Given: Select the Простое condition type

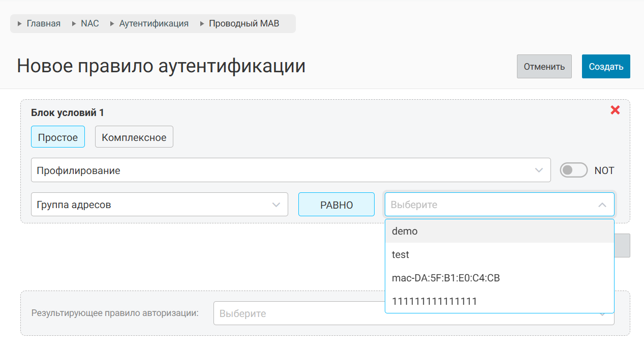Looking at the screenshot, I should (57, 137).
